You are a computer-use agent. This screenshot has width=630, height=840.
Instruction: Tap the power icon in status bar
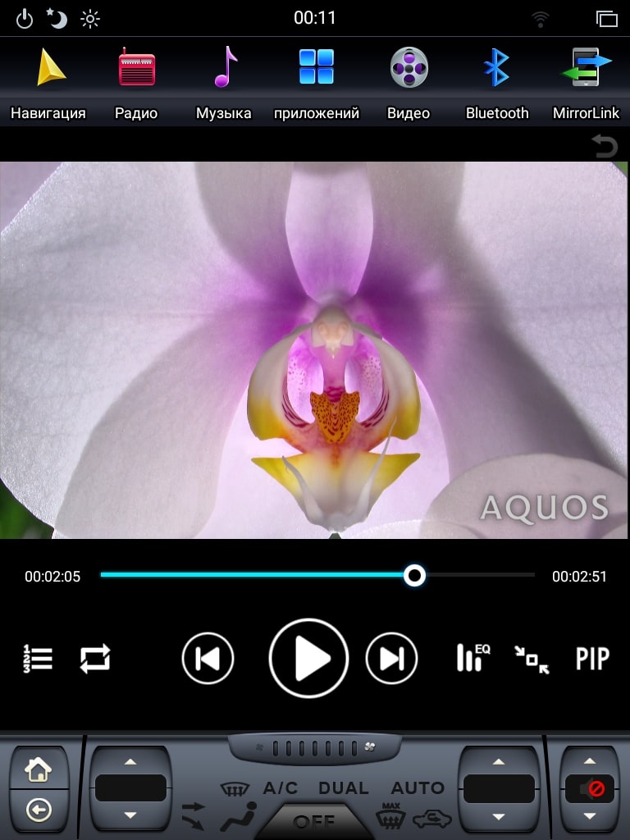pyautogui.click(x=25, y=20)
